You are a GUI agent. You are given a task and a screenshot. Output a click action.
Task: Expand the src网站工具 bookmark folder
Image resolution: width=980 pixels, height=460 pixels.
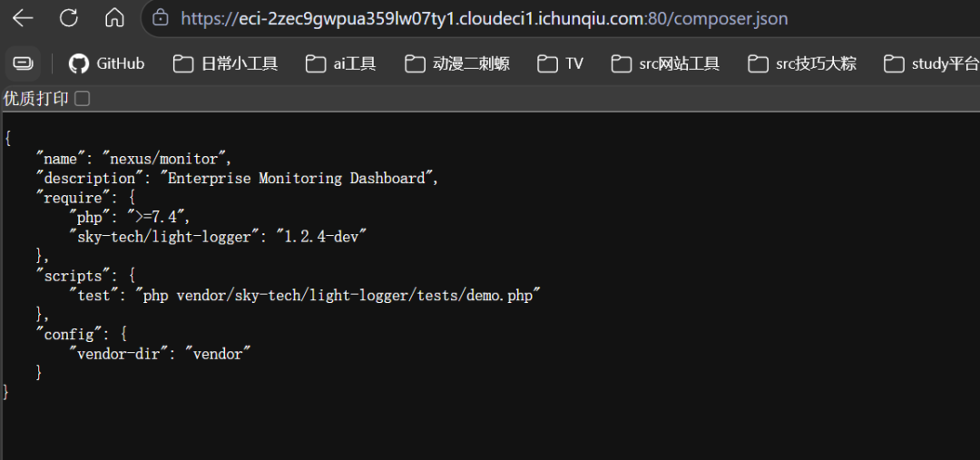pos(666,64)
